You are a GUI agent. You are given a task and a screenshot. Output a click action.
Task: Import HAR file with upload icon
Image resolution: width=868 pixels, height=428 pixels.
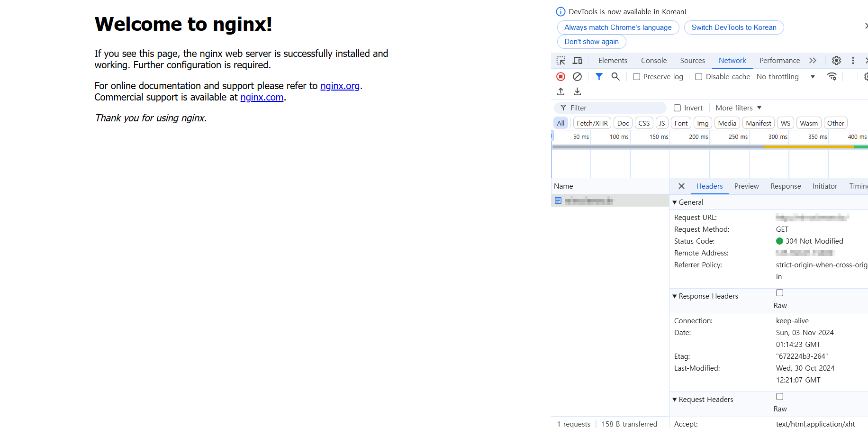pos(561,91)
